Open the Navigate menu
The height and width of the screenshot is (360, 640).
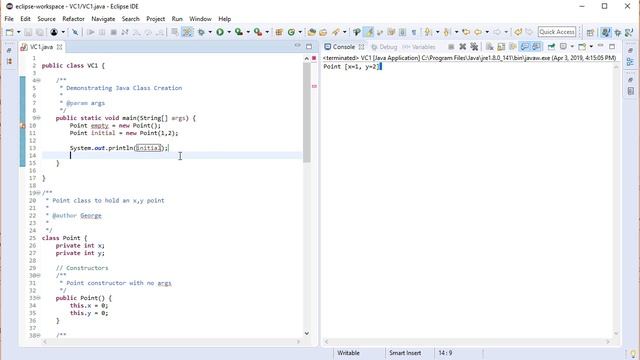pyautogui.click(x=103, y=19)
